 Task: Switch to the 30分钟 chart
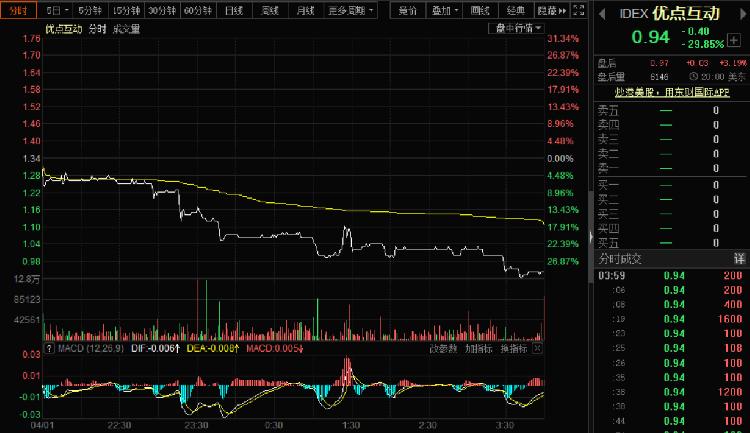pyautogui.click(x=162, y=10)
